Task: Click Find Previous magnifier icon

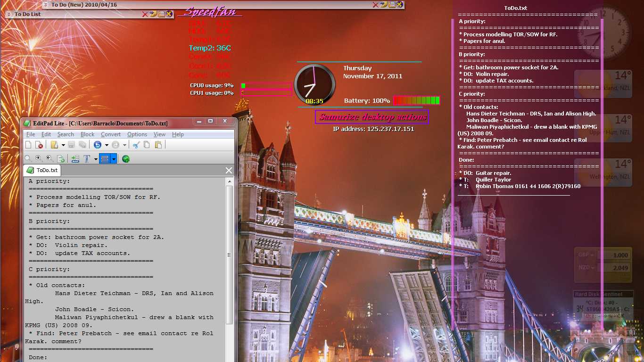Action: pos(50,159)
